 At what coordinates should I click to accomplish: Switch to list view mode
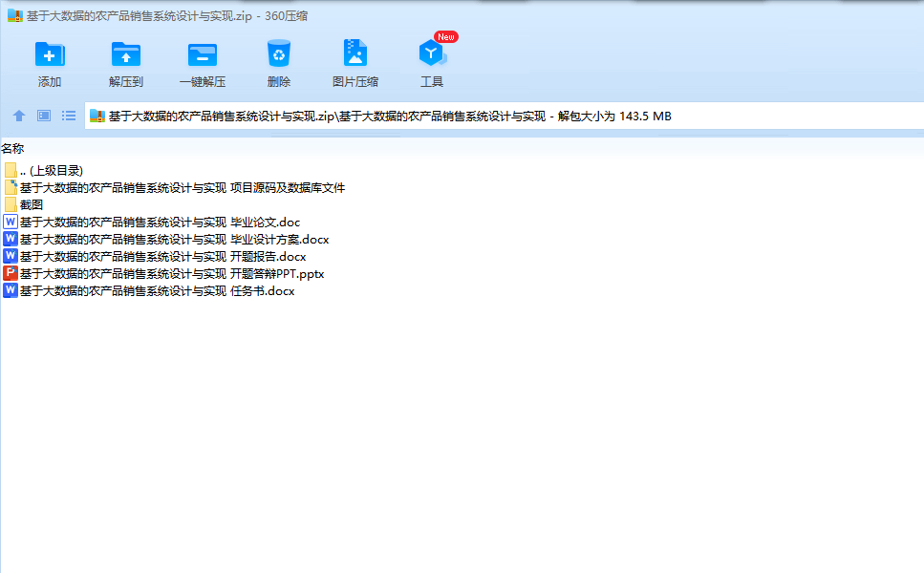[x=69, y=116]
